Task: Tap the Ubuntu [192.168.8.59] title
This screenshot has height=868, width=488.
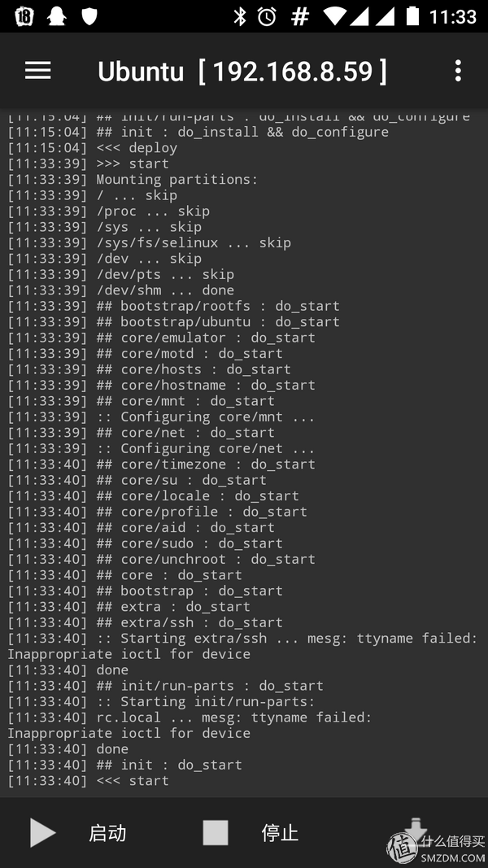Action: click(x=242, y=72)
